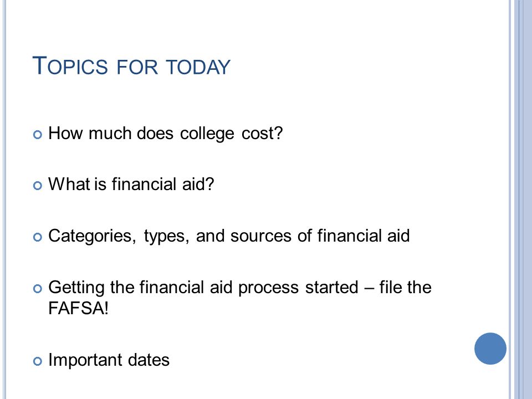Screen dimensions: 532x399
Task: Click the word 'today' in the heading
Action: 198,67
